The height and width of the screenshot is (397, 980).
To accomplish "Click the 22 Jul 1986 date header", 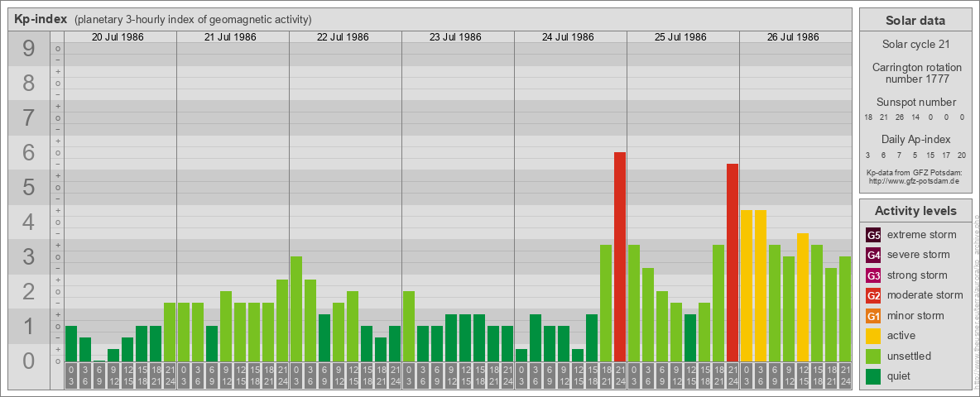I will [x=343, y=37].
